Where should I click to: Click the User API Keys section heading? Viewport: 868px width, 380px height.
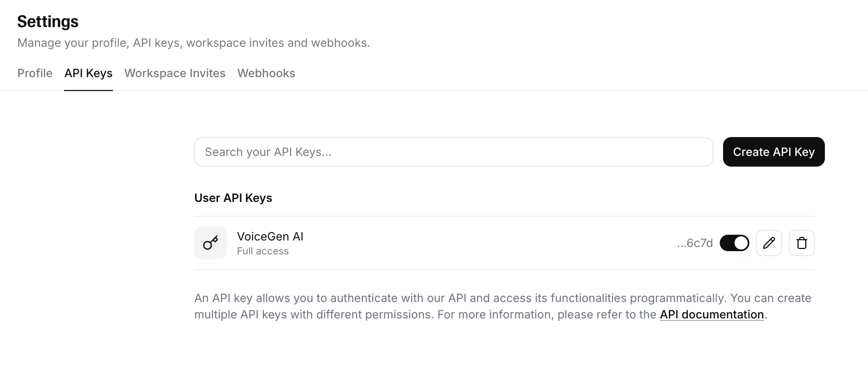233,198
